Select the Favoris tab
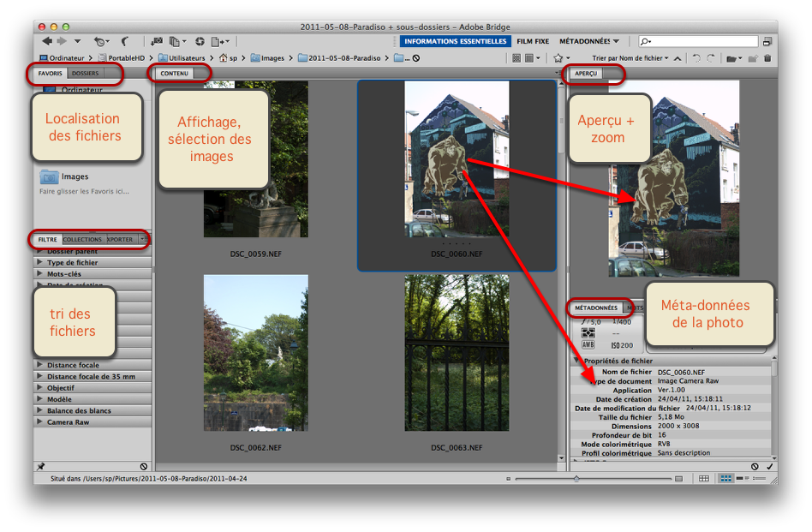This screenshot has width=812, height=532. point(50,74)
